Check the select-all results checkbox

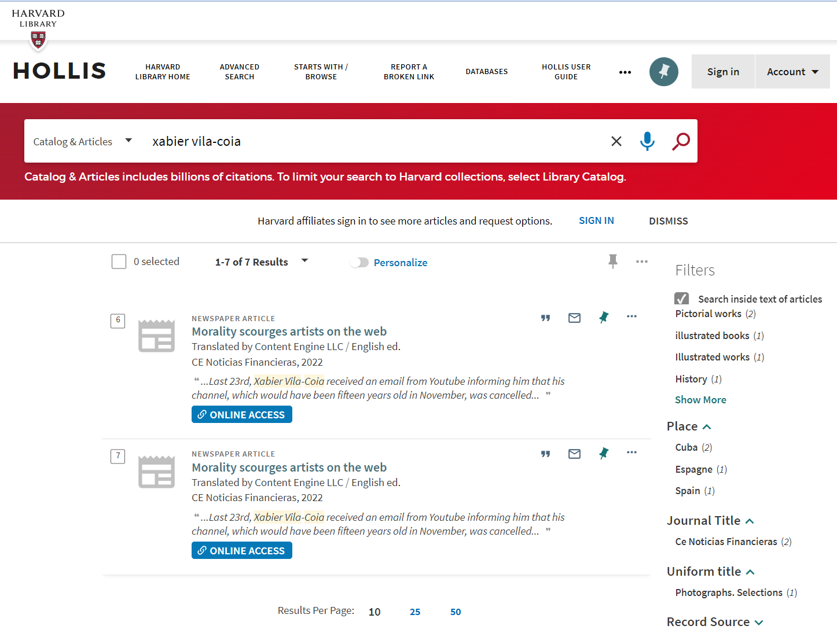119,262
